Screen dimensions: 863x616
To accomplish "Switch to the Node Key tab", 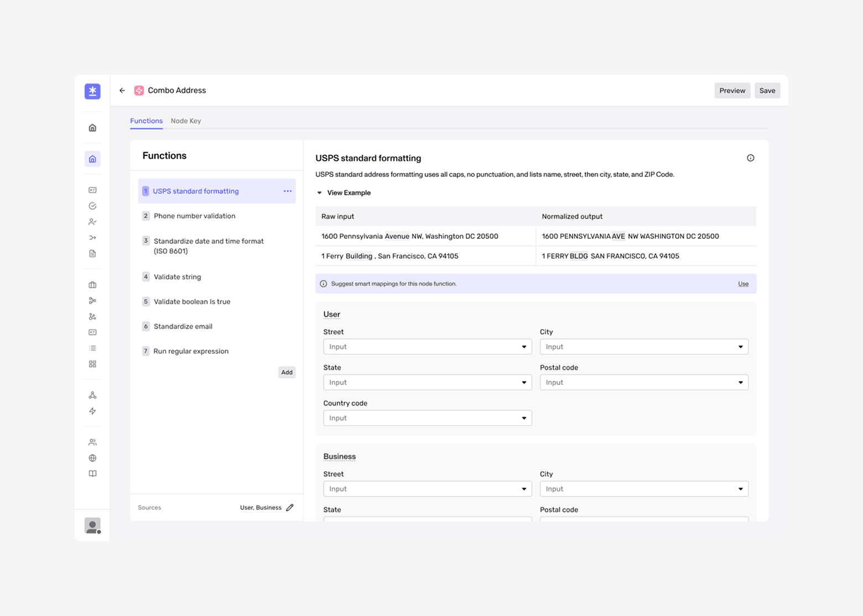I will pos(186,121).
